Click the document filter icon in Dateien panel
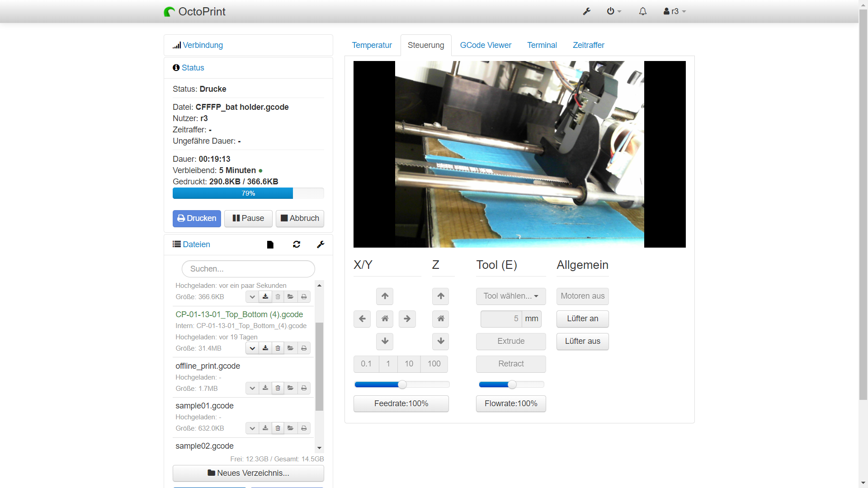The height and width of the screenshot is (488, 868). (x=270, y=244)
